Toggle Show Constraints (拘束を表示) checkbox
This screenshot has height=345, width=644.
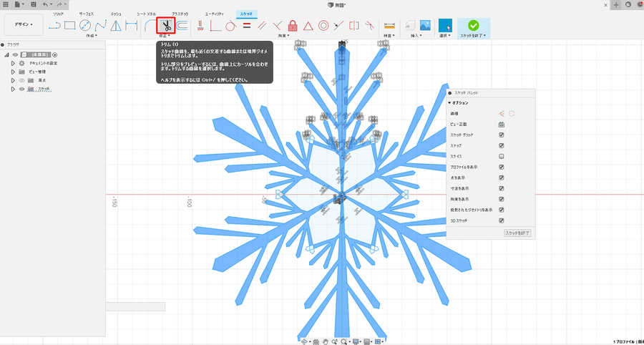click(x=502, y=199)
